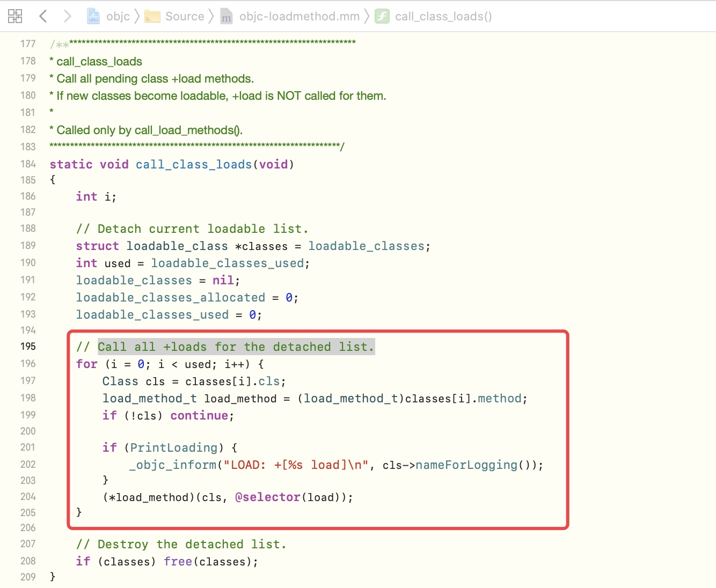Click the call_class_loads function name on line 184
The width and height of the screenshot is (716, 588).
click(194, 164)
